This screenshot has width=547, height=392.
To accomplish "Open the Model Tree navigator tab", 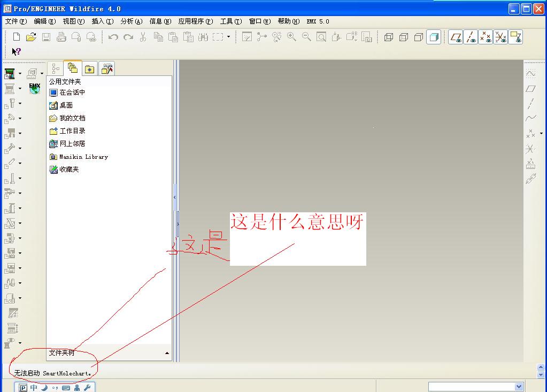I will point(56,68).
